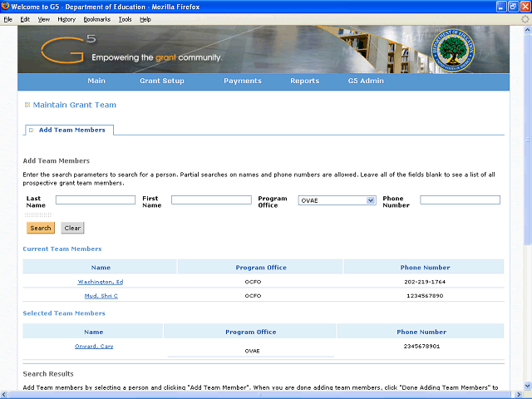Open the Payments navigation menu
Image resolution: width=532 pixels, height=399 pixels.
click(243, 81)
